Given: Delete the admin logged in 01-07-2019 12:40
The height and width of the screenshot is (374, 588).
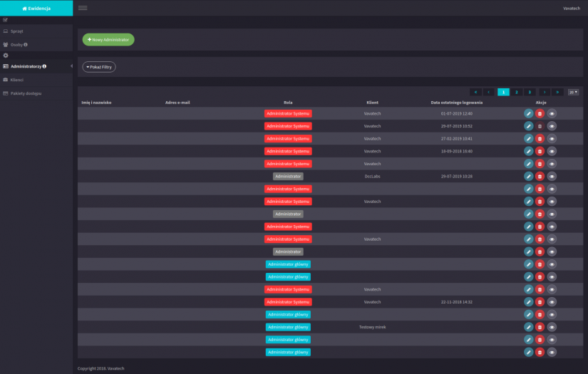Looking at the screenshot, I should pyautogui.click(x=540, y=113).
